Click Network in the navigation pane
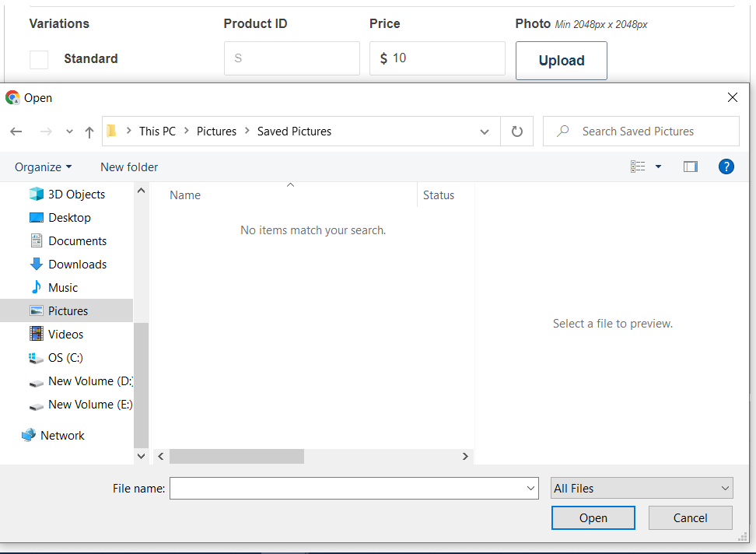Viewport: 756px width, 554px height. click(x=62, y=435)
